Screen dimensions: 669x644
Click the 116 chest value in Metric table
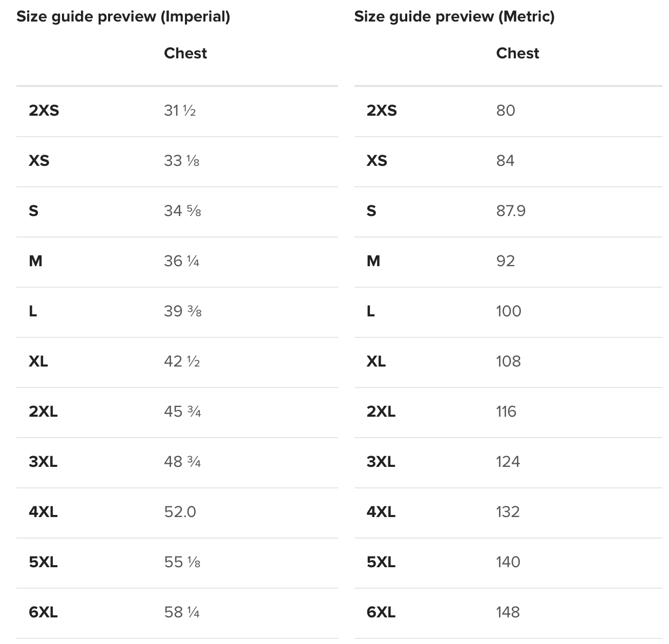506,412
